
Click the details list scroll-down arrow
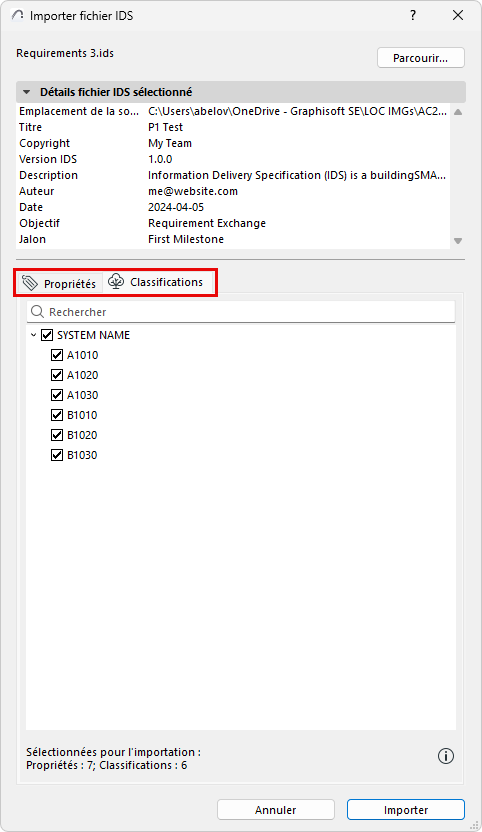point(458,241)
